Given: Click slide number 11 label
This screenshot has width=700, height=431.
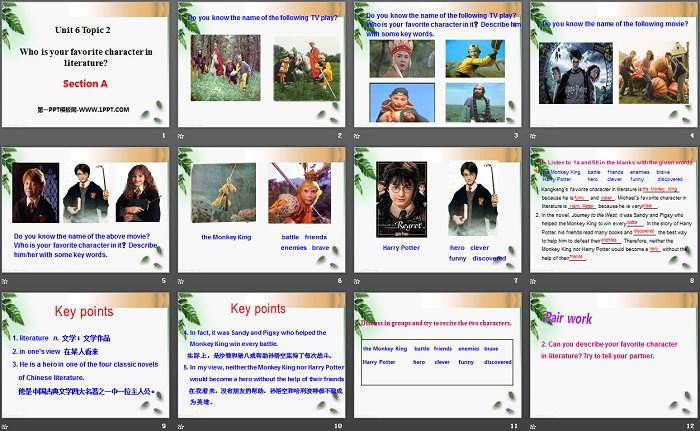Looking at the screenshot, I should [514, 426].
